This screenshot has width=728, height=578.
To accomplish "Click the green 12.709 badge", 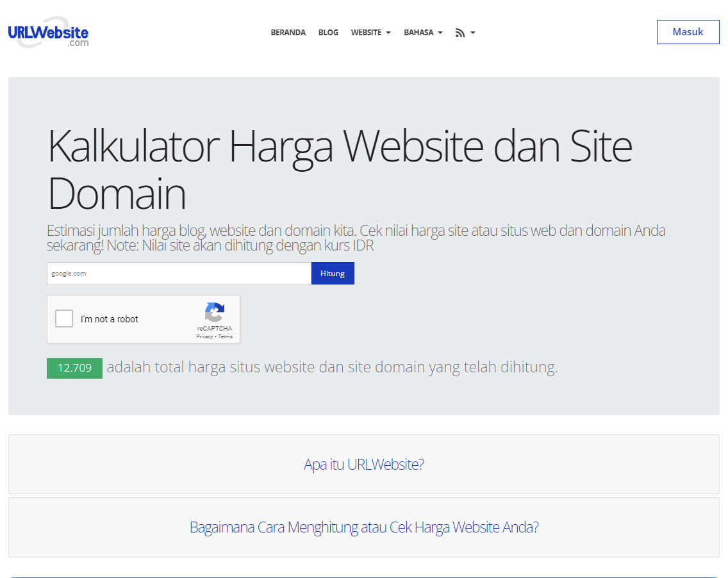I will pos(74,368).
